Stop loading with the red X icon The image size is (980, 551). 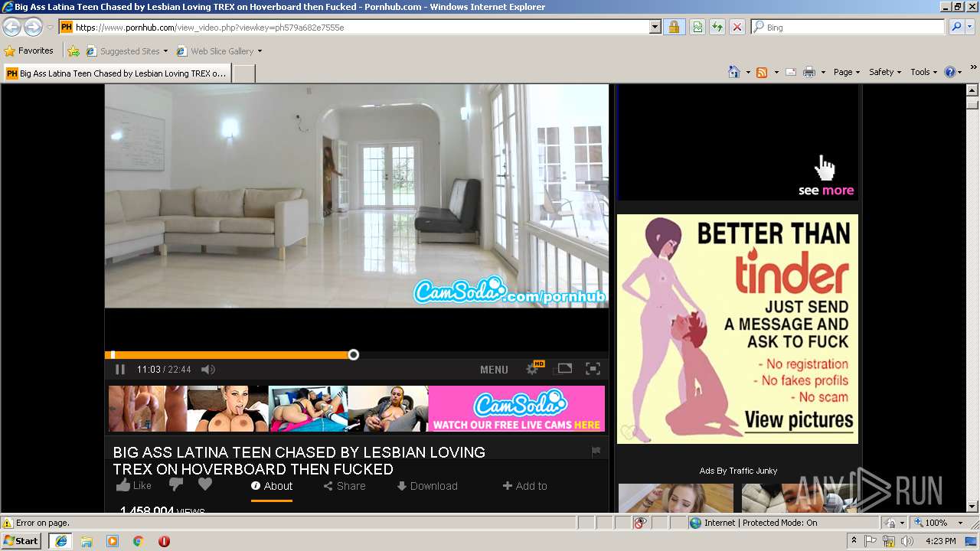(737, 27)
